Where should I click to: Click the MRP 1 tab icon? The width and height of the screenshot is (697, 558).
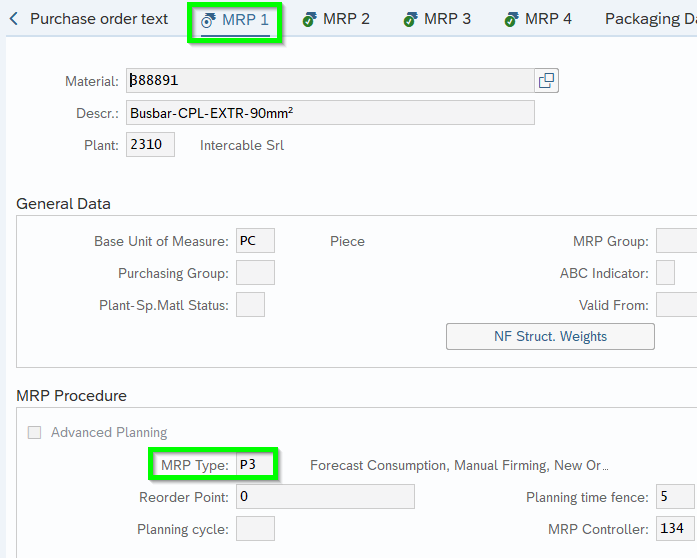point(208,20)
